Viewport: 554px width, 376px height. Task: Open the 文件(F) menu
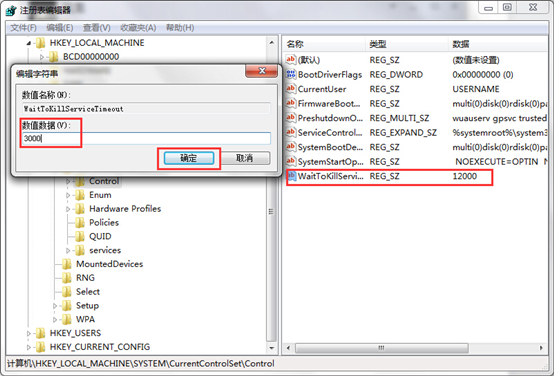point(23,28)
